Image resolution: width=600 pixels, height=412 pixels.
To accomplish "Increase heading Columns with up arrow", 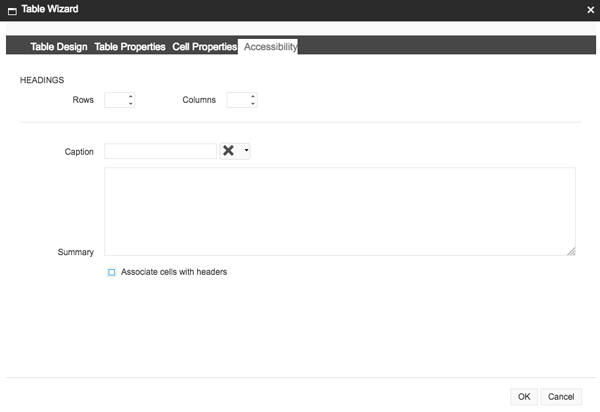I will (x=253, y=97).
